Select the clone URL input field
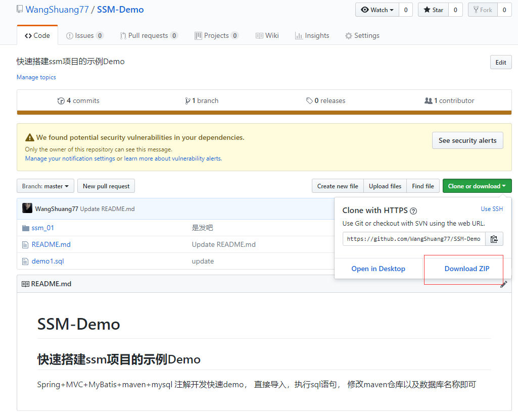Image resolution: width=518 pixels, height=420 pixels. click(x=413, y=239)
